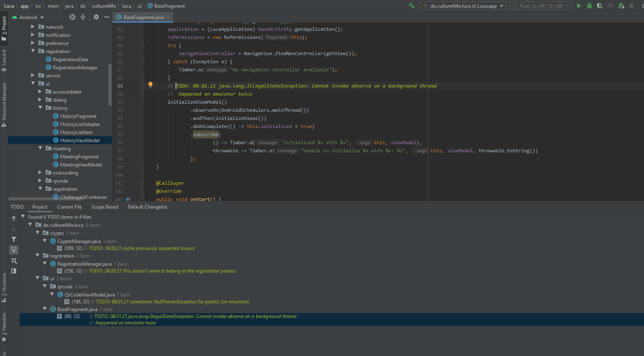
Task: Place cursor on the subscribe call on line 95
Action: (x=205, y=134)
